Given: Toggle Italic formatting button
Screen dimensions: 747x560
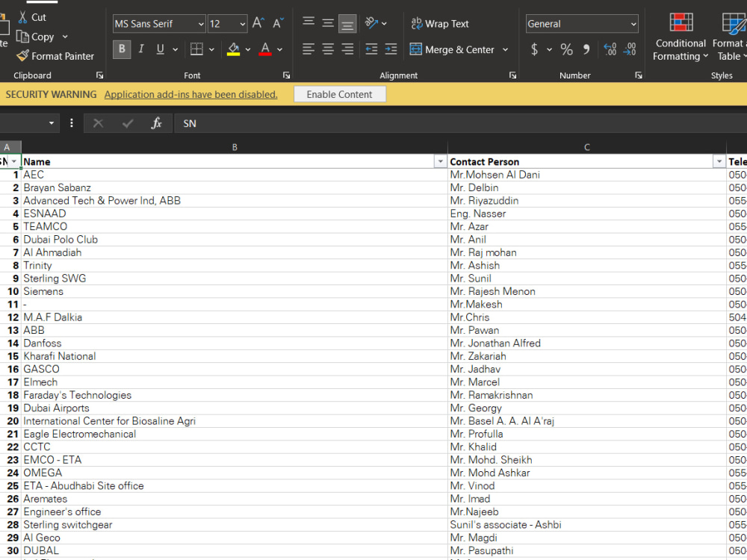Looking at the screenshot, I should [x=141, y=49].
